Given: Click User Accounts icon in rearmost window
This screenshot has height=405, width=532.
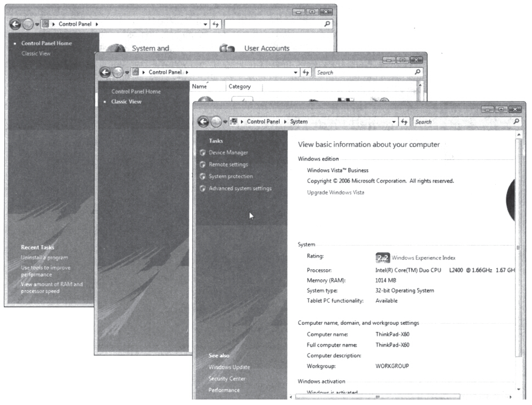Looking at the screenshot, I should coord(227,48).
